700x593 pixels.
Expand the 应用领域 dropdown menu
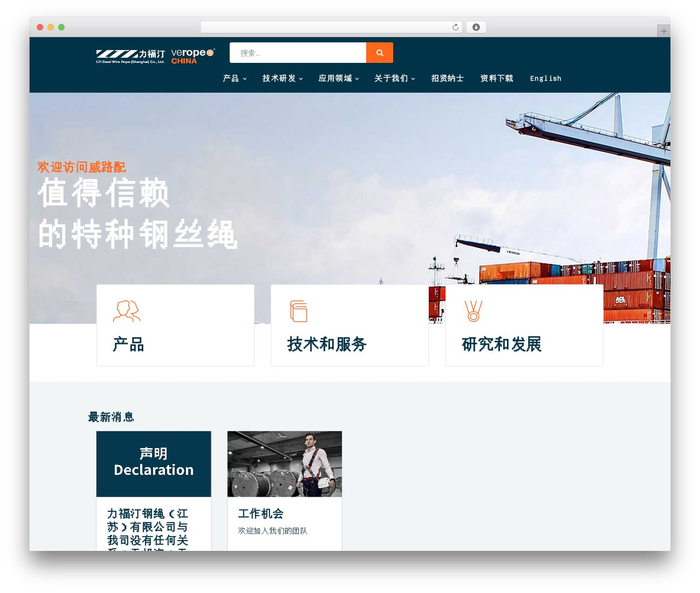point(339,78)
